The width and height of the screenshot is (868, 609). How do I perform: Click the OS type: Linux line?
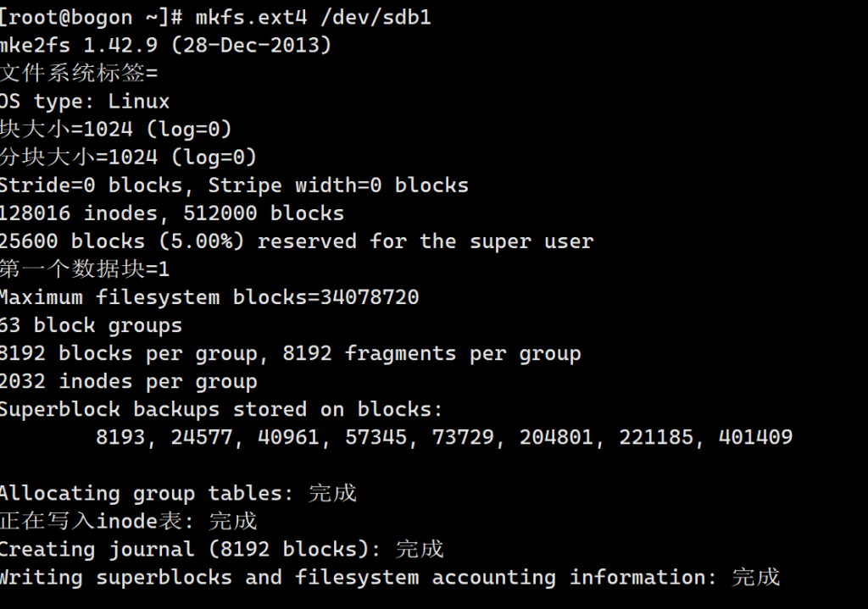(85, 102)
